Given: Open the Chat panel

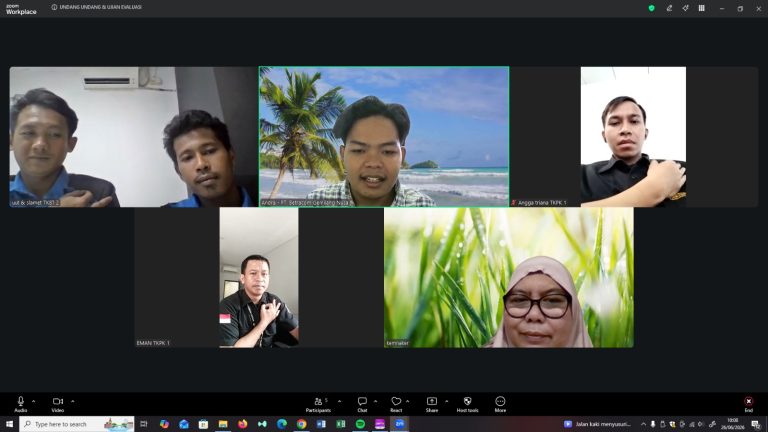Looking at the screenshot, I should 362,404.
